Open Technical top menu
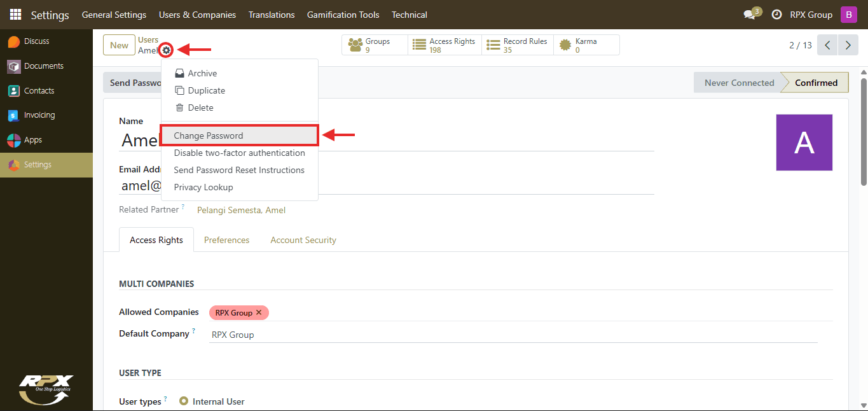 (x=410, y=15)
